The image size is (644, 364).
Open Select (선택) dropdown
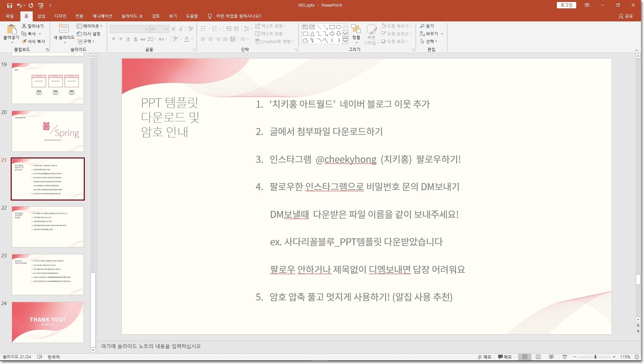[429, 41]
